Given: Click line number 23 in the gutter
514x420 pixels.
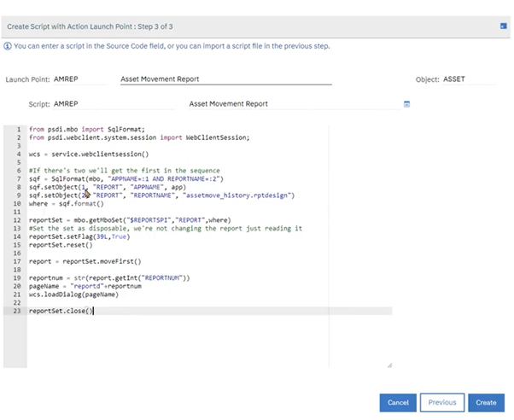Looking at the screenshot, I should coord(17,311).
